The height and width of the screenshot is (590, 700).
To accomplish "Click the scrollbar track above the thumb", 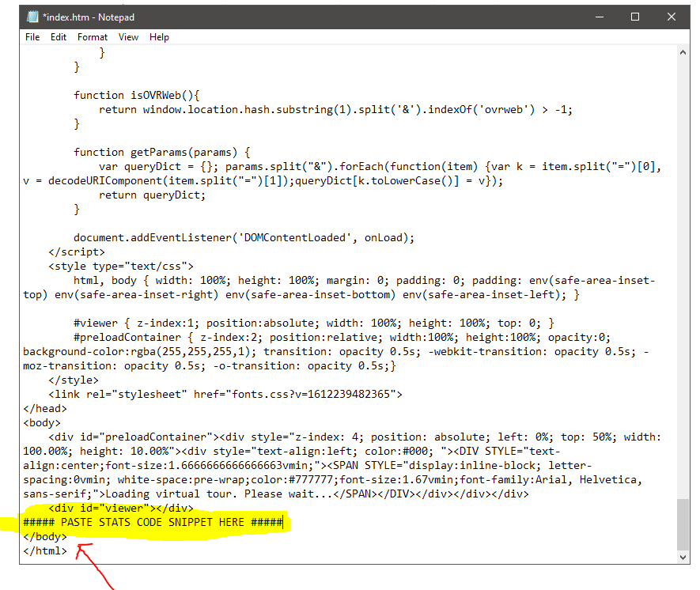I will coord(683,277).
